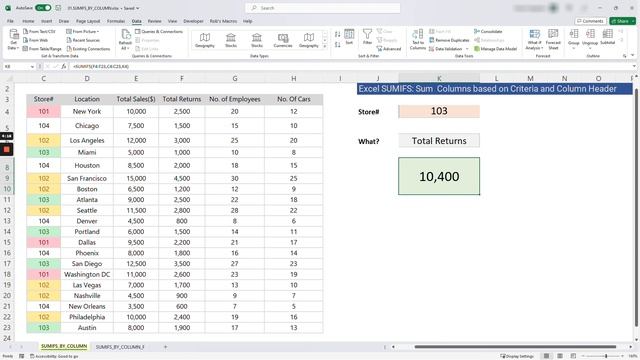Select the Store# input cell showing 103

click(439, 111)
